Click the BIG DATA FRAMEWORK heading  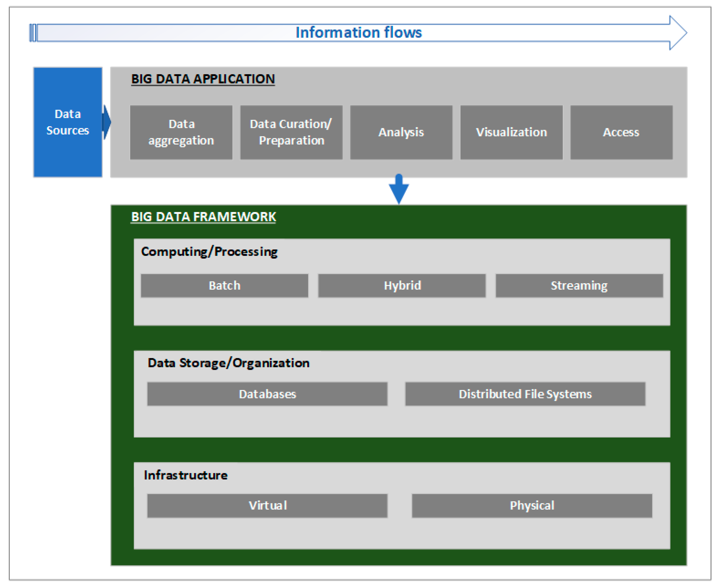(203, 217)
